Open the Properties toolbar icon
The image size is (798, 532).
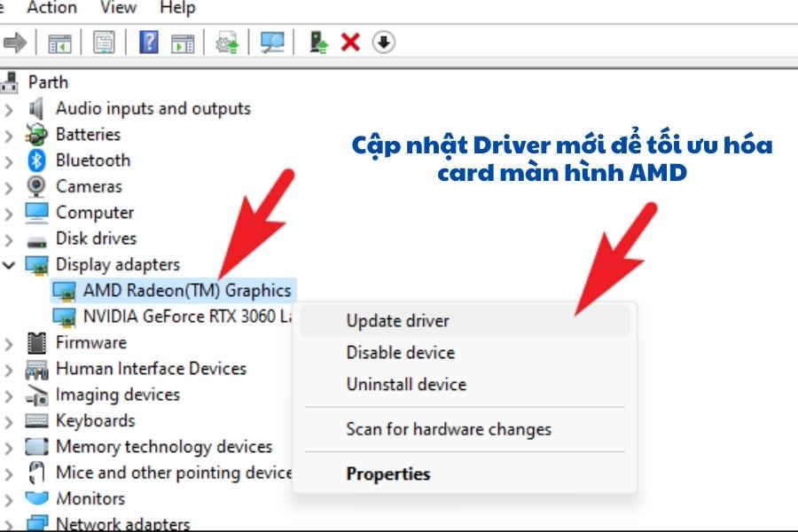105,43
